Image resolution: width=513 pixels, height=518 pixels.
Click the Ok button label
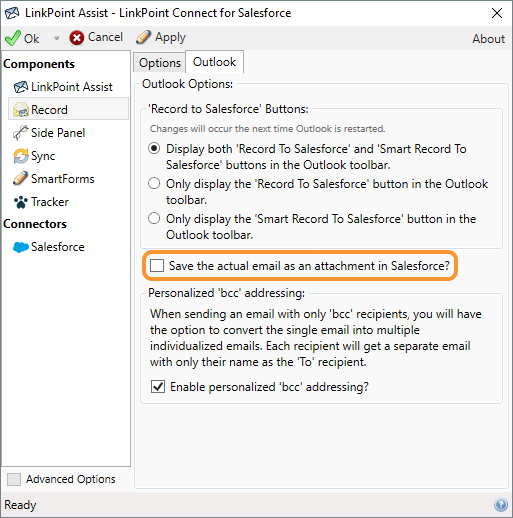coord(32,39)
